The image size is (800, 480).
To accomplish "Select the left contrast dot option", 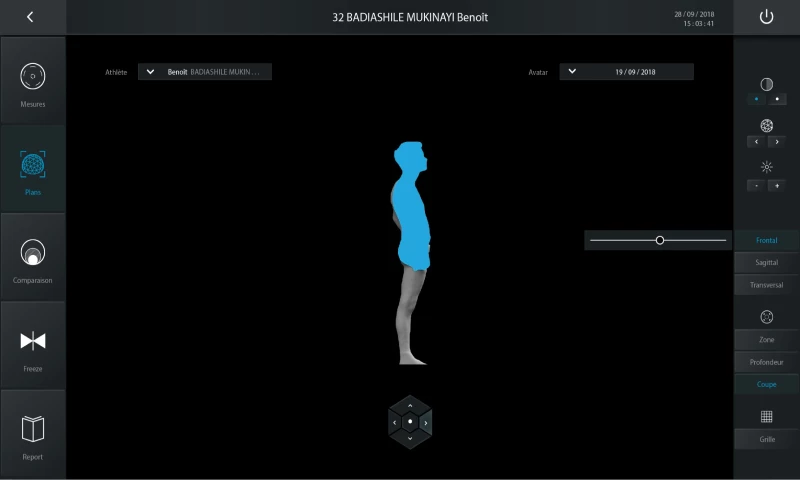I will tap(756, 99).
